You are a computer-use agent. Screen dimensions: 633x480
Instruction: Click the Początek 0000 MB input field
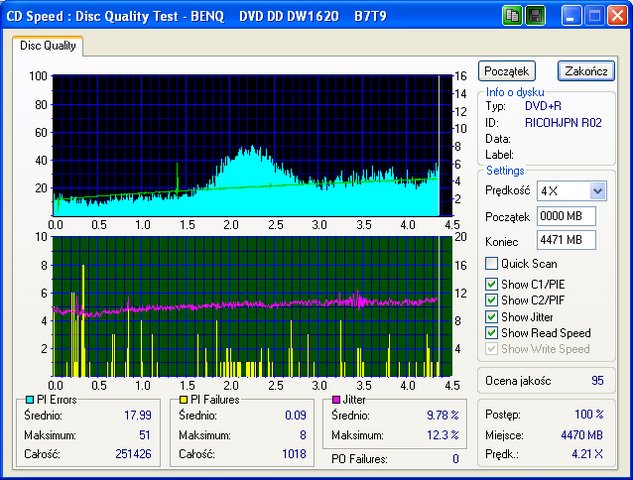pos(566,216)
